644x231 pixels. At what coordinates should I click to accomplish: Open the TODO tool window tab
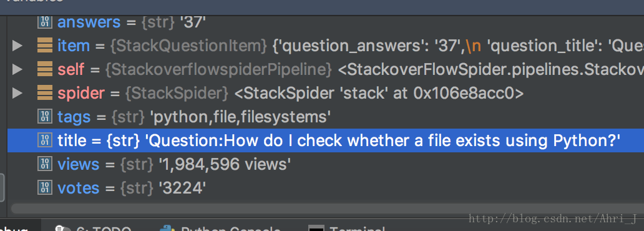[x=93, y=227]
